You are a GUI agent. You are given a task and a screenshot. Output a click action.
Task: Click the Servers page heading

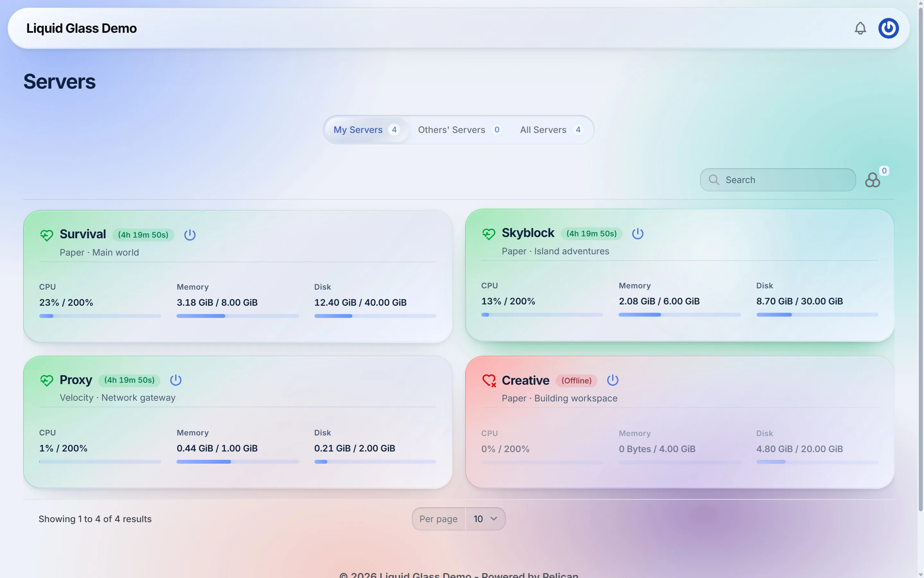[60, 82]
